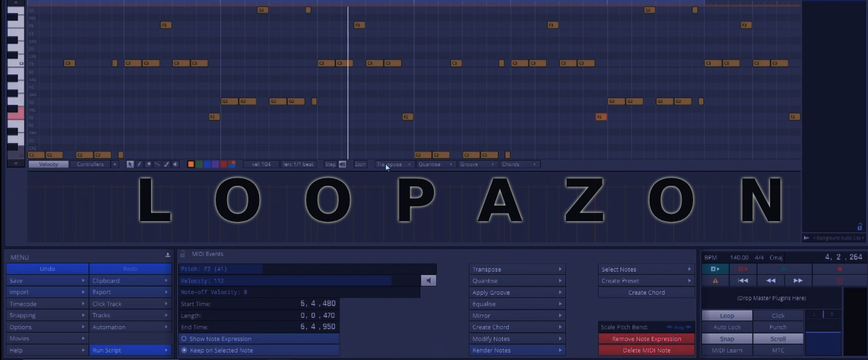
Task: Toggle the Snap button
Action: 727,339
